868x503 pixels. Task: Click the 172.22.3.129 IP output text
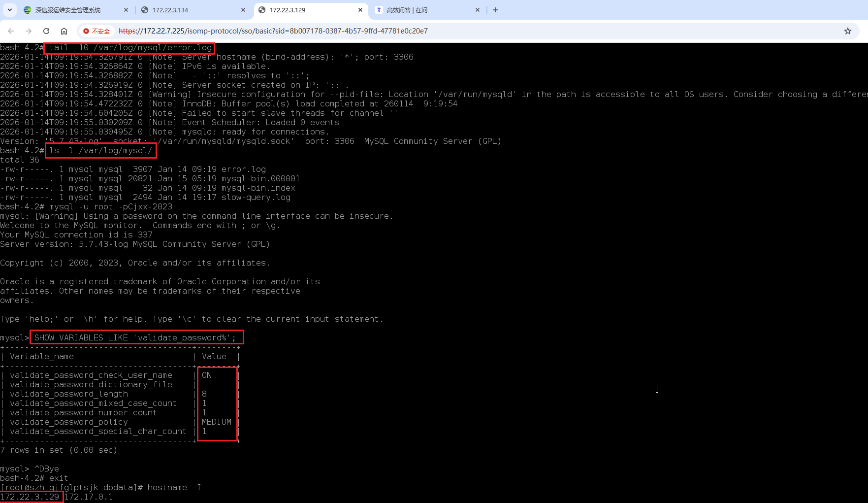click(x=30, y=497)
